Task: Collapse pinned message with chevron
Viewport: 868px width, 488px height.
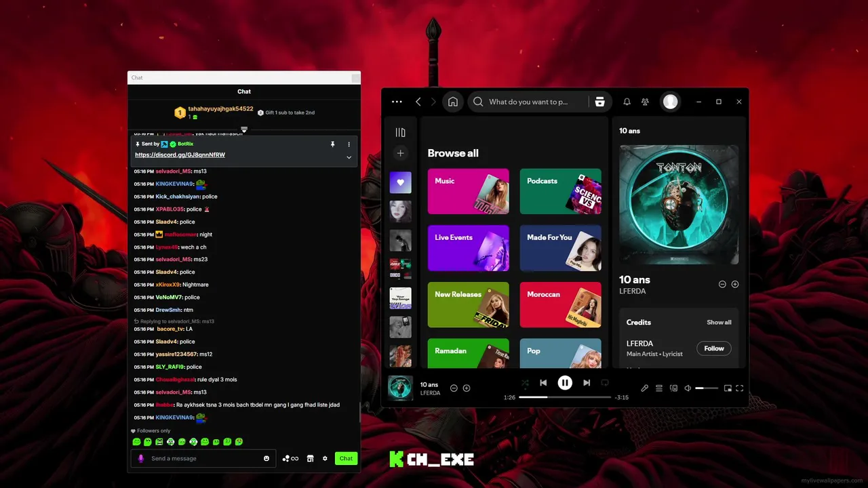Action: point(349,157)
